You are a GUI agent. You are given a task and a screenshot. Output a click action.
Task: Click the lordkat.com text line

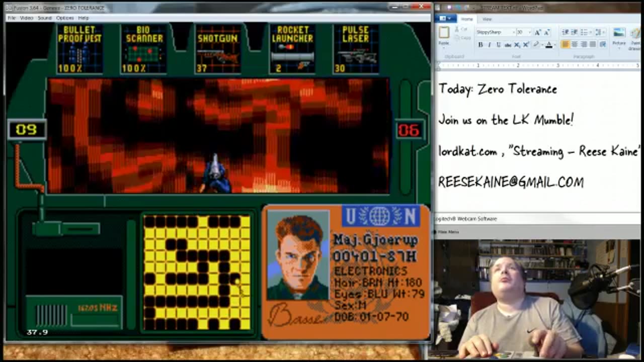click(539, 151)
